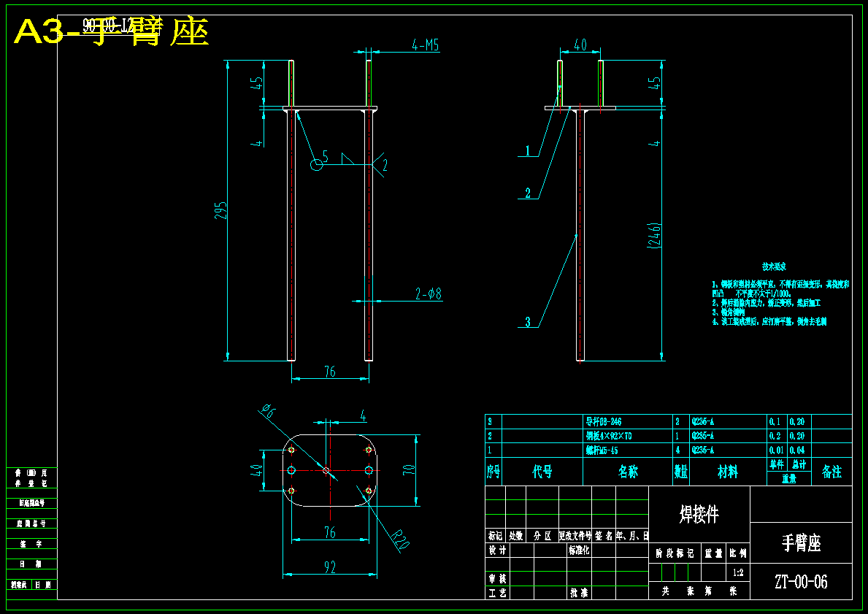Image resolution: width=868 pixels, height=614 pixels.
Task: Select the 1:2 scale value
Action: tap(738, 572)
